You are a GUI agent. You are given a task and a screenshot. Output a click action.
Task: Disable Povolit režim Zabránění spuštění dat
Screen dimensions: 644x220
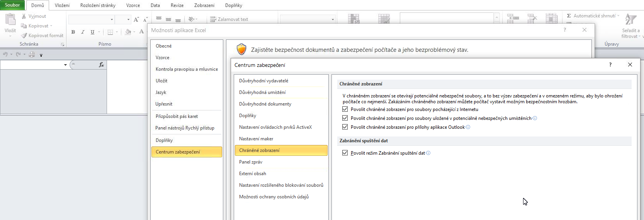(345, 153)
